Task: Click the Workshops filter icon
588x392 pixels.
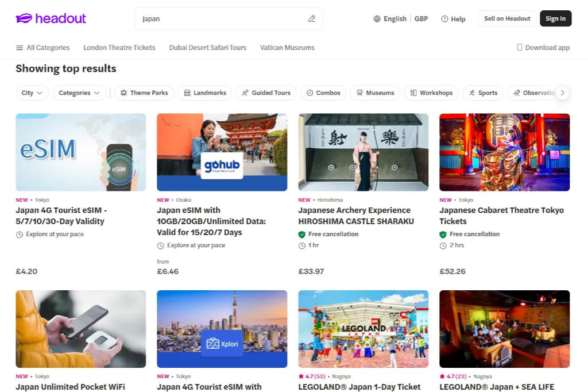Action: click(x=413, y=93)
